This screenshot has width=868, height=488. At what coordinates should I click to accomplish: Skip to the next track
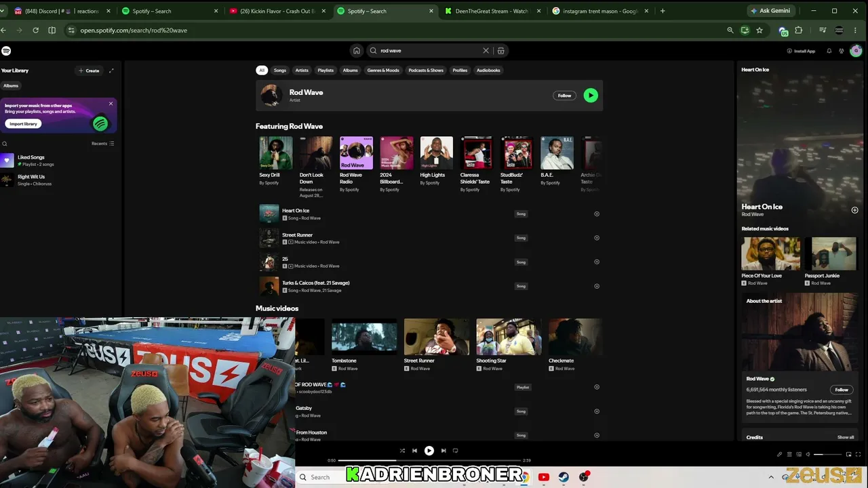click(x=443, y=451)
